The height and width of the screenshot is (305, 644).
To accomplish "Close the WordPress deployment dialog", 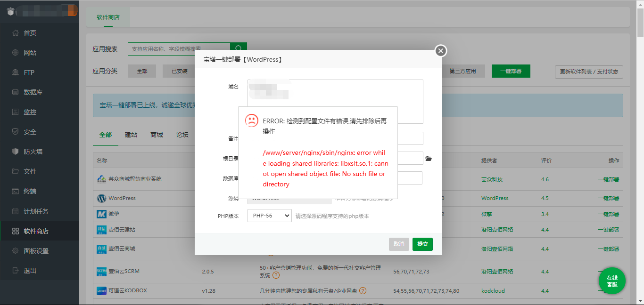I will click(x=440, y=51).
